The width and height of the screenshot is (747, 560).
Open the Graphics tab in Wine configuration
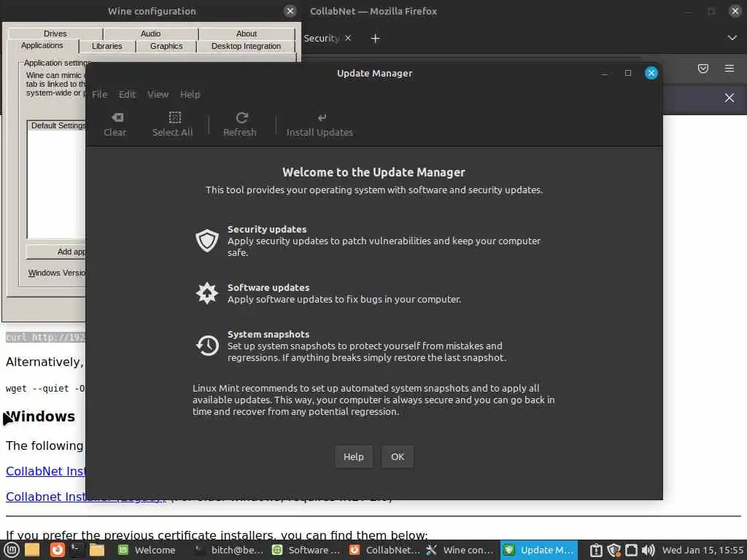(166, 46)
